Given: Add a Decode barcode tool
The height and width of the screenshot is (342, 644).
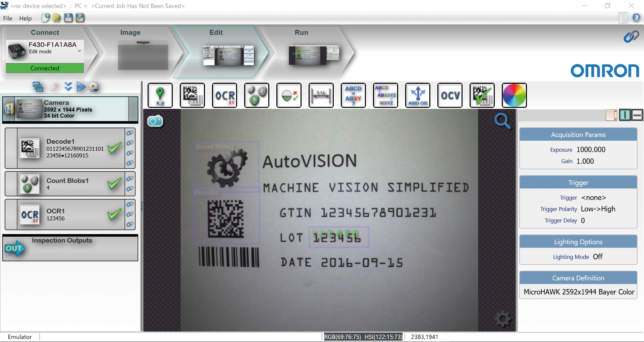Looking at the screenshot, I should click(x=192, y=95).
